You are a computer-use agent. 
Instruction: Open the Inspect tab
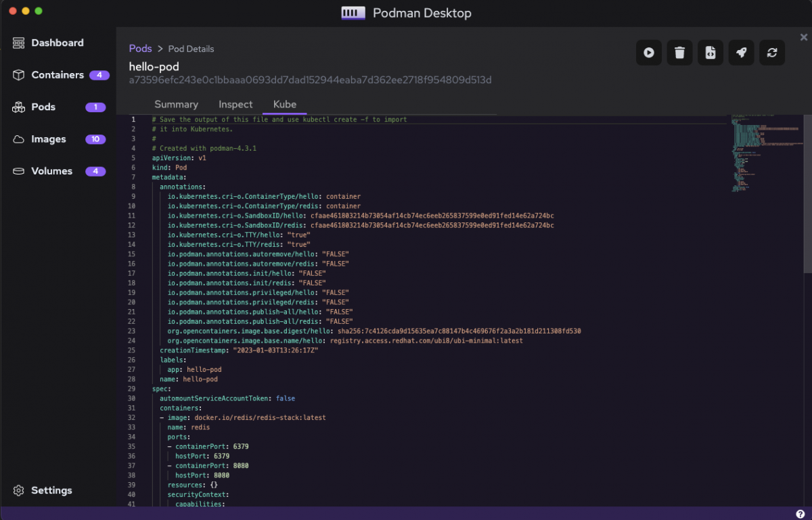(235, 104)
